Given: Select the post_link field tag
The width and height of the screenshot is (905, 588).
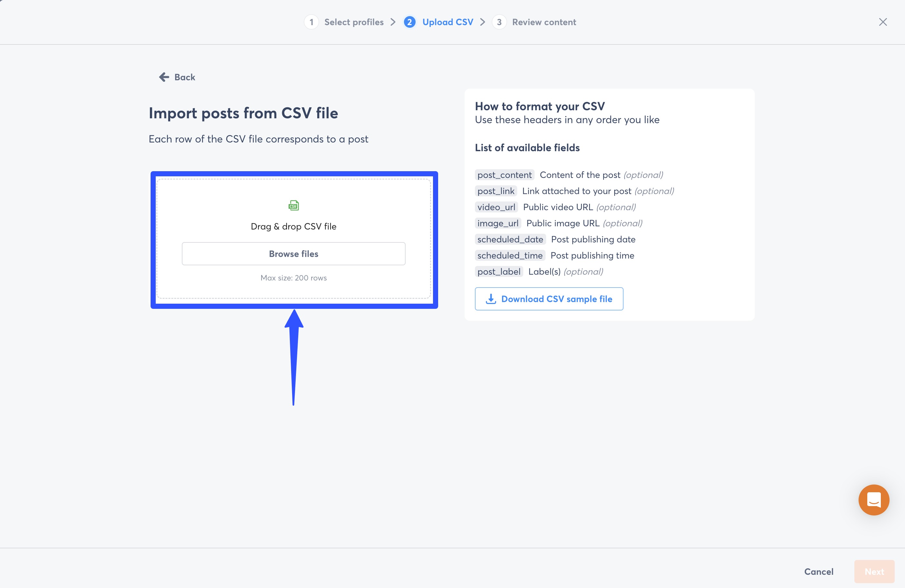Looking at the screenshot, I should (x=496, y=191).
